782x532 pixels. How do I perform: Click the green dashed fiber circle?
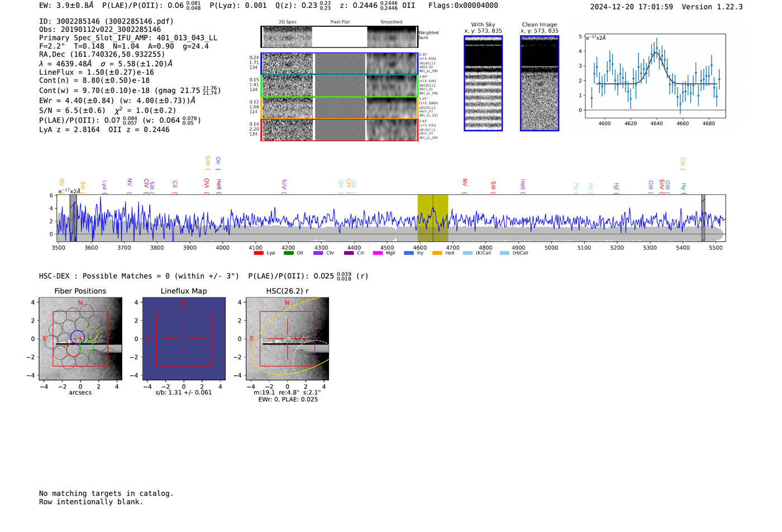tap(86, 348)
